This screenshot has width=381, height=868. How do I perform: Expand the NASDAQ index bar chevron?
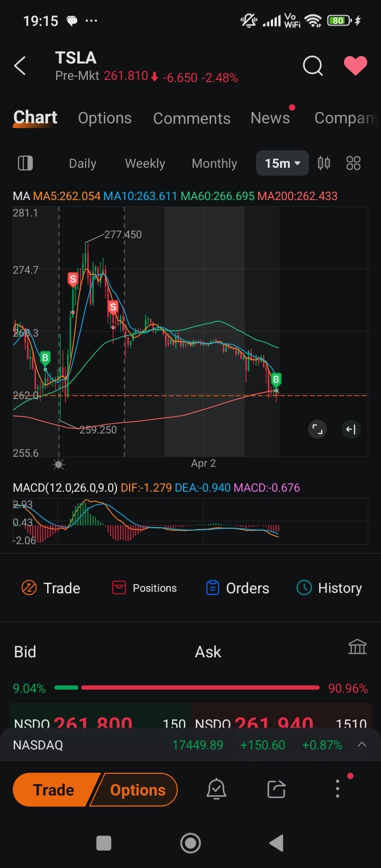pyautogui.click(x=362, y=745)
